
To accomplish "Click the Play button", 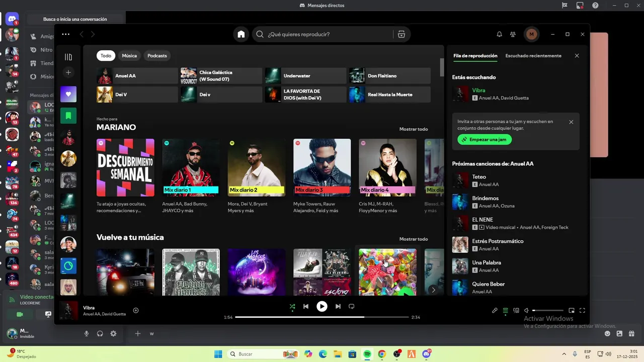I will coord(322,306).
